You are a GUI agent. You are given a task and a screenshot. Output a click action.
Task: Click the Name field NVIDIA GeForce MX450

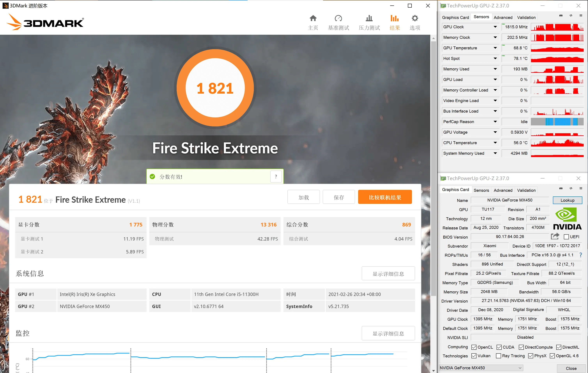510,200
